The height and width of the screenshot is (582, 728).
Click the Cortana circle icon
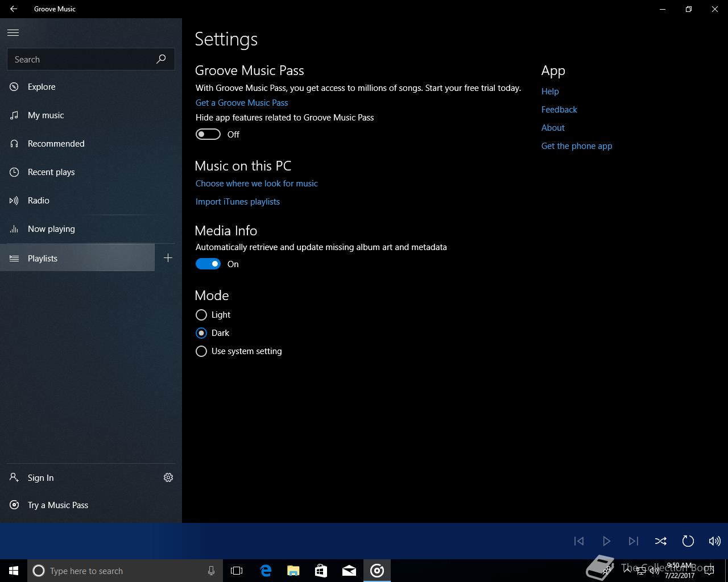coord(39,571)
